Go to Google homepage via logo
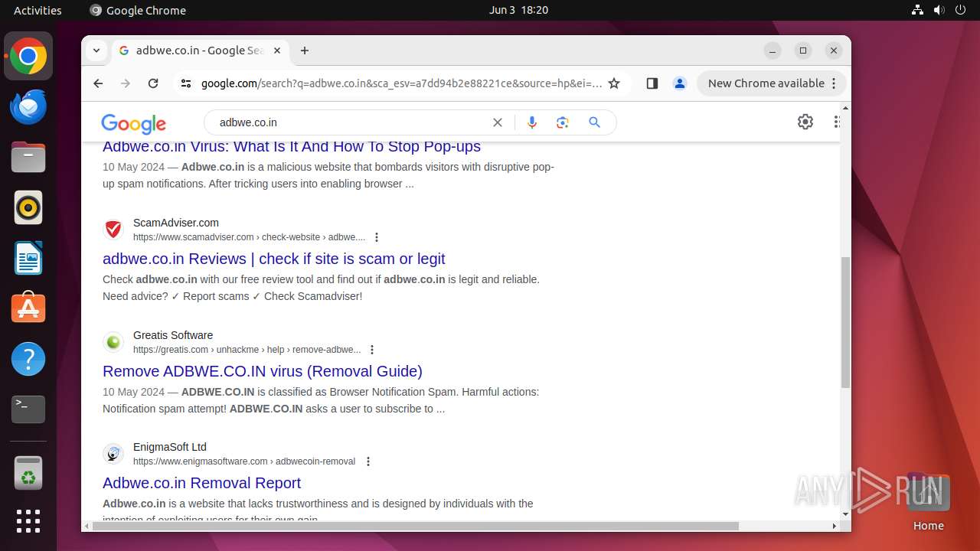Image resolution: width=980 pixels, height=551 pixels. point(133,123)
